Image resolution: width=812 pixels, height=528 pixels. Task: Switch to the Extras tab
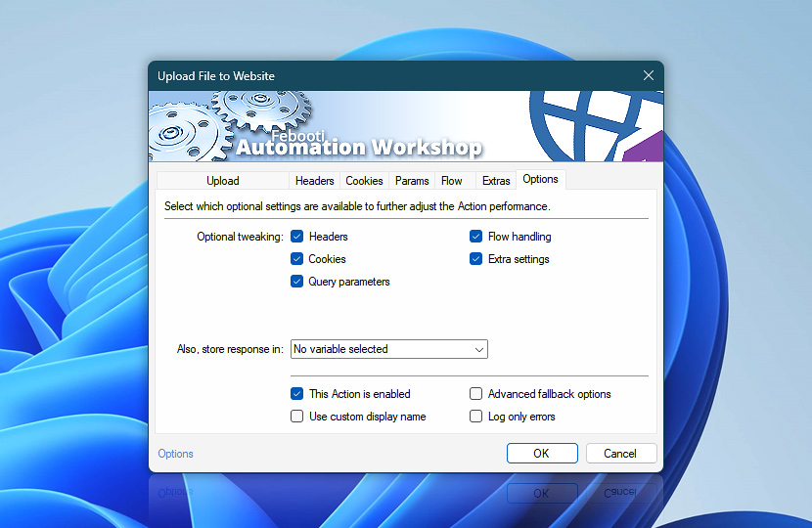coord(496,181)
